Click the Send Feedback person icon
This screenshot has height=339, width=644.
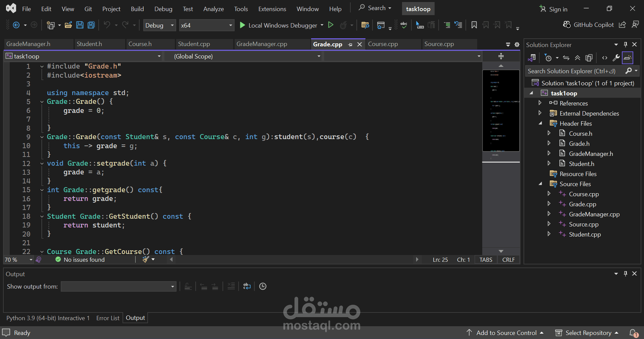click(635, 25)
